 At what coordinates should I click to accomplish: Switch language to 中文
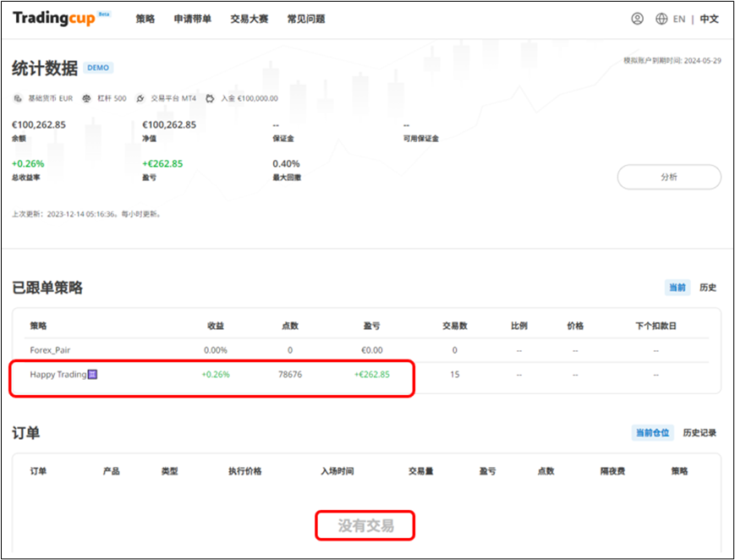[x=709, y=19]
